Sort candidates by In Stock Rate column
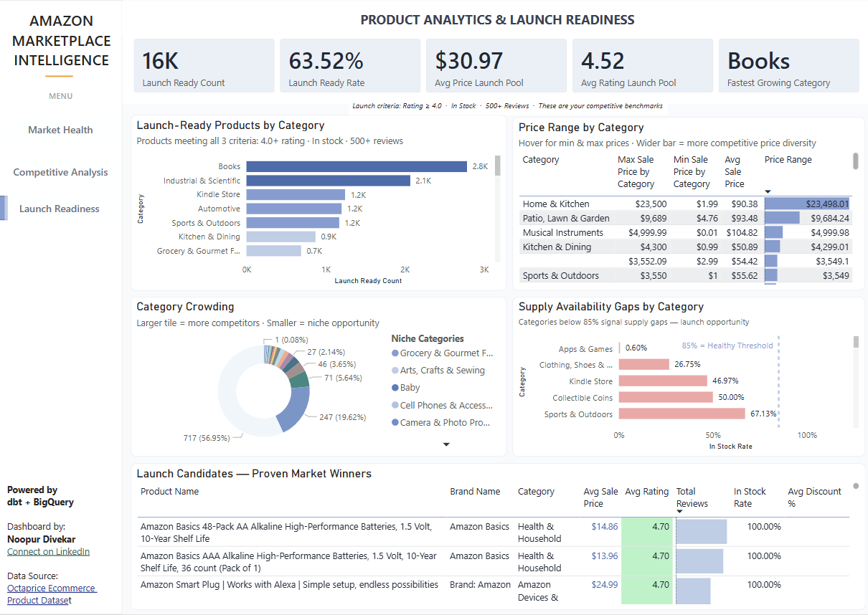868x615 pixels. click(750, 497)
